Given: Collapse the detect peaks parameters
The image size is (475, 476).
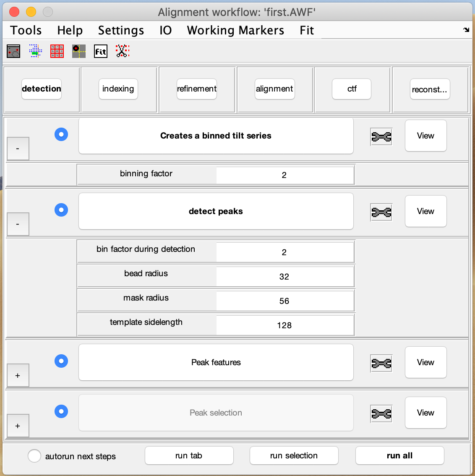Looking at the screenshot, I should coord(18,224).
